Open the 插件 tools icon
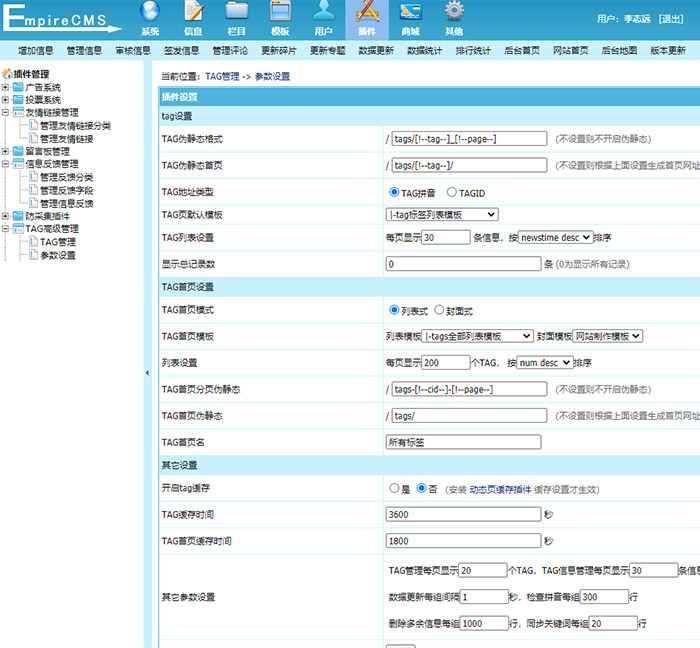Screen dimensions: 700x648 point(367,11)
